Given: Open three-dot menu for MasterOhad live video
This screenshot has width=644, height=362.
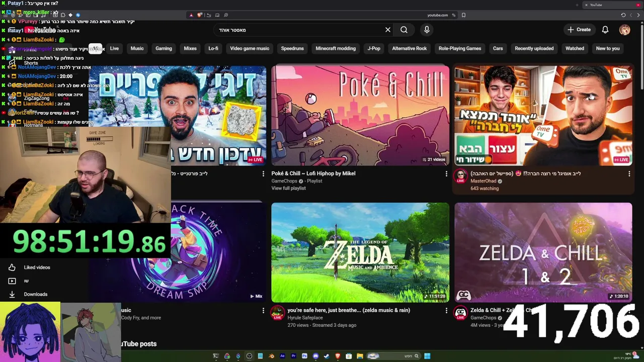Looking at the screenshot, I should [629, 173].
